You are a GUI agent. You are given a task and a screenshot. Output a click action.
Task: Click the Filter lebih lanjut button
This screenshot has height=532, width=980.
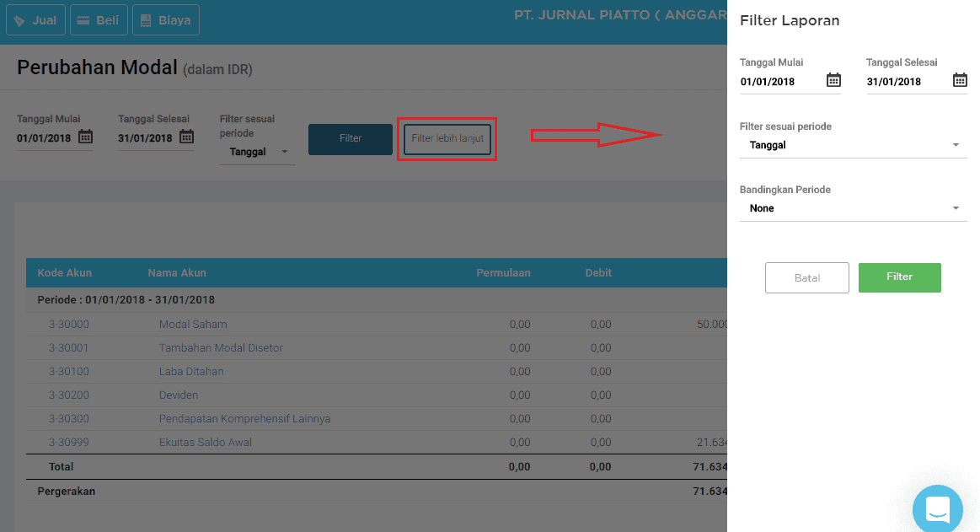click(x=447, y=139)
